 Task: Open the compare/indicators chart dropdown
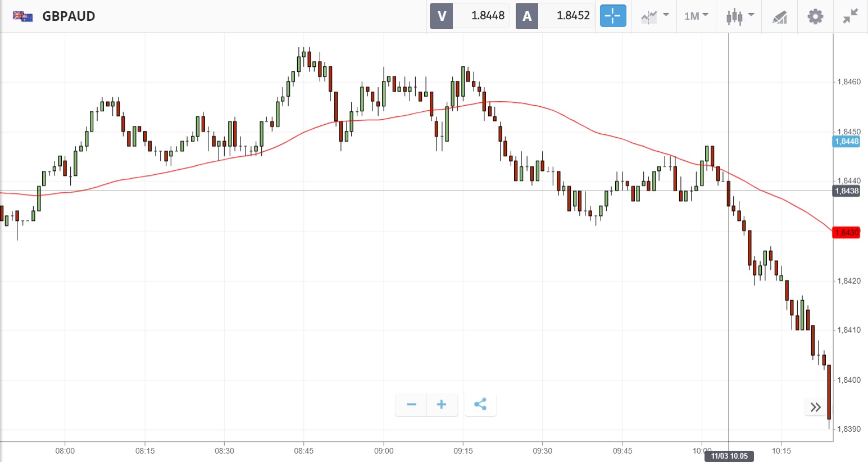(655, 16)
